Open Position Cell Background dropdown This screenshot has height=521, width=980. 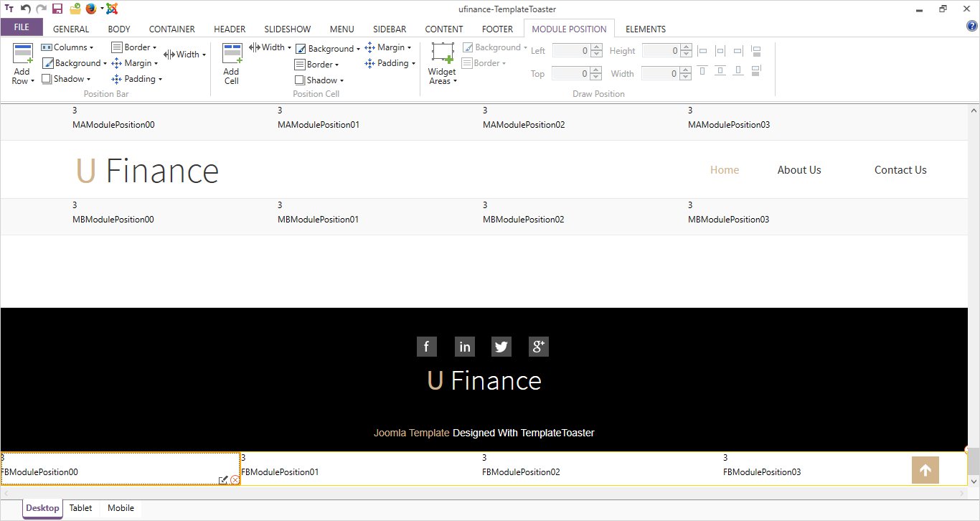point(329,49)
